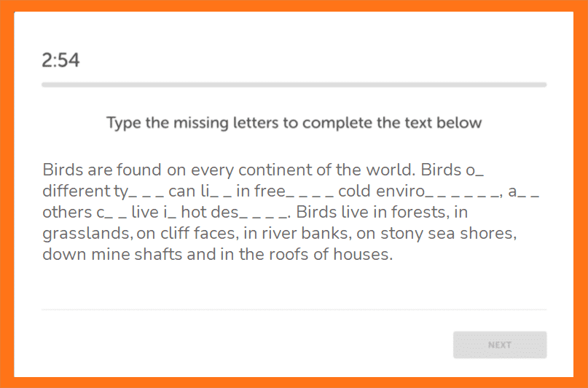588x388 pixels.
Task: Click the NEXT button
Action: click(x=500, y=344)
